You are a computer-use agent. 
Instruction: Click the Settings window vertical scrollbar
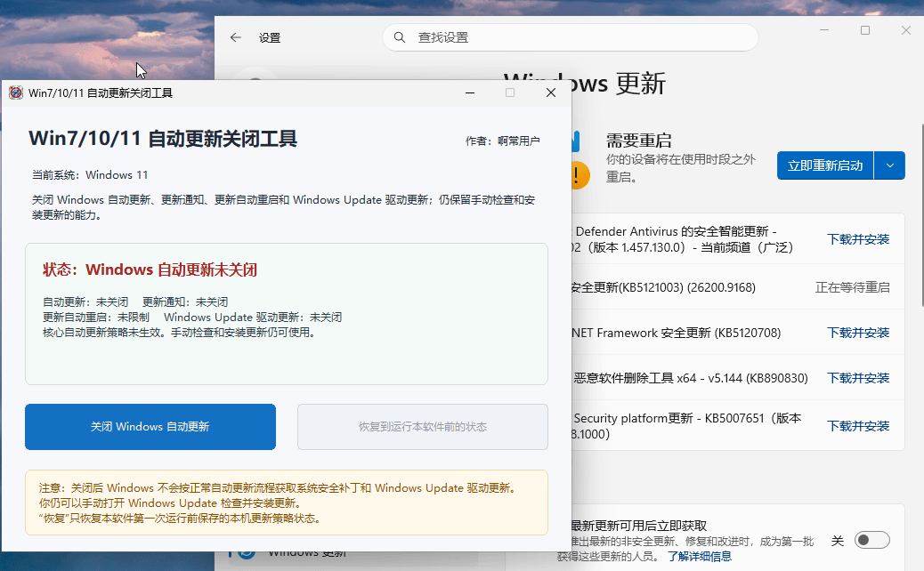coord(922,215)
